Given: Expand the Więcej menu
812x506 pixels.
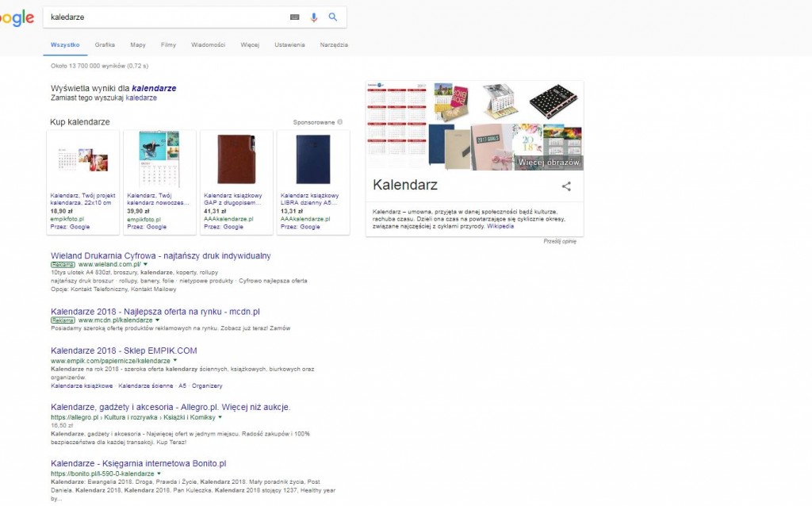Looking at the screenshot, I should tap(250, 45).
